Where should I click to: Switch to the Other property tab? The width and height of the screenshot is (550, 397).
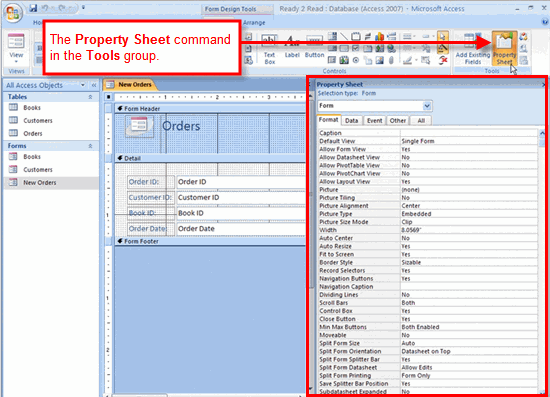pos(397,121)
